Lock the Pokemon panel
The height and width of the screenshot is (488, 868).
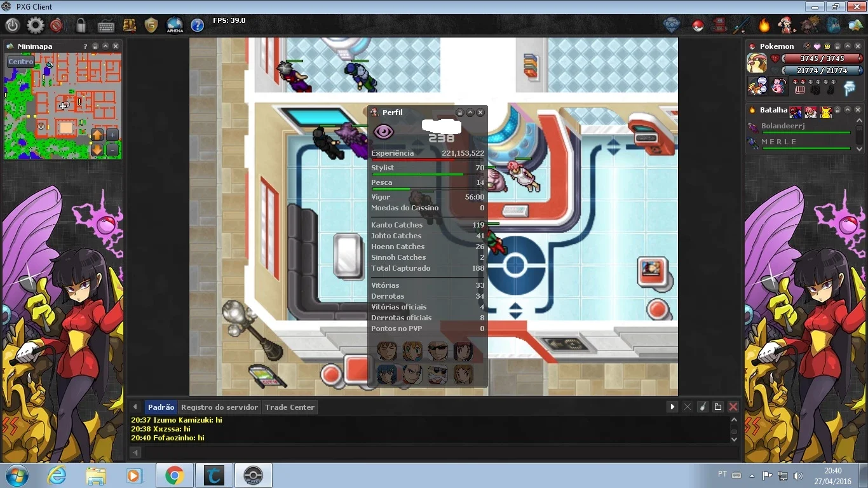click(x=837, y=46)
